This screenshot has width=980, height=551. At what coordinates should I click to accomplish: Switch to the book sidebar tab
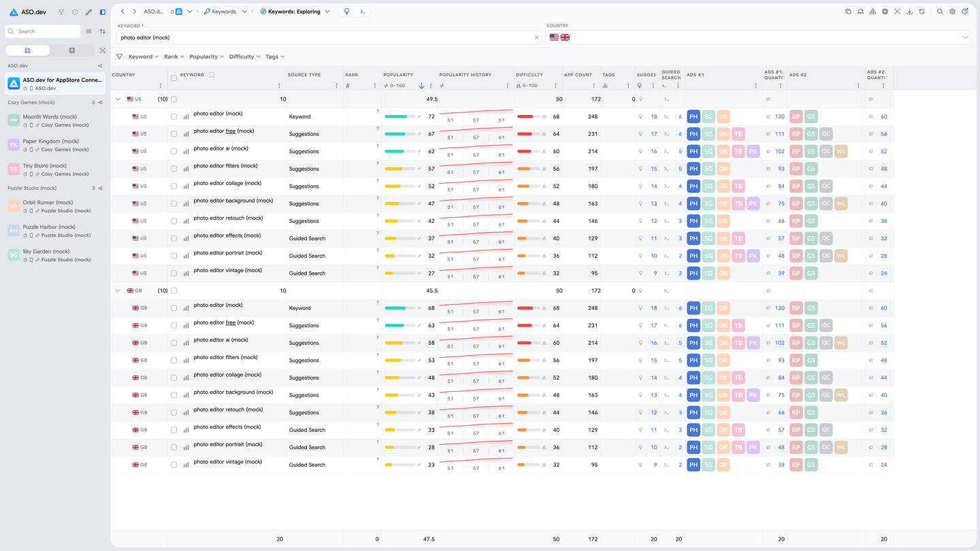[x=72, y=50]
